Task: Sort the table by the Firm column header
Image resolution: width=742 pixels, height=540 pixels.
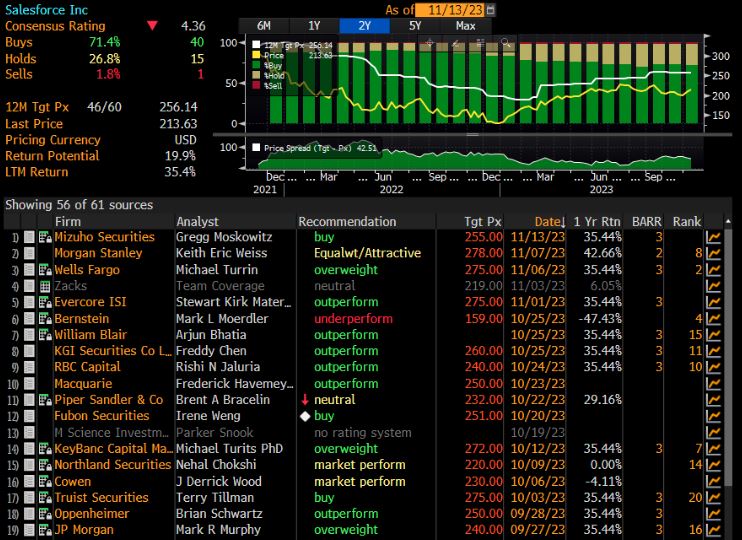Action: 68,221
